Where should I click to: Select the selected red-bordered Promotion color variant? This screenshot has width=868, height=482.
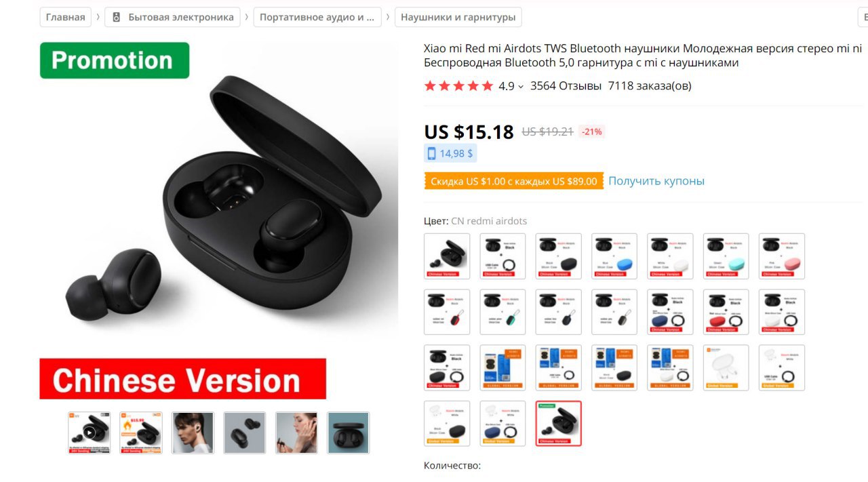point(559,424)
